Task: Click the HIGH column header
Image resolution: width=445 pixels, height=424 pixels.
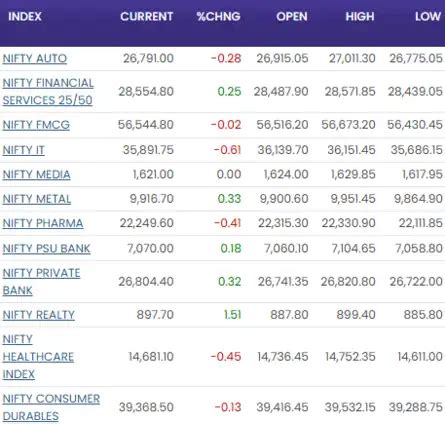Action: pos(360,16)
